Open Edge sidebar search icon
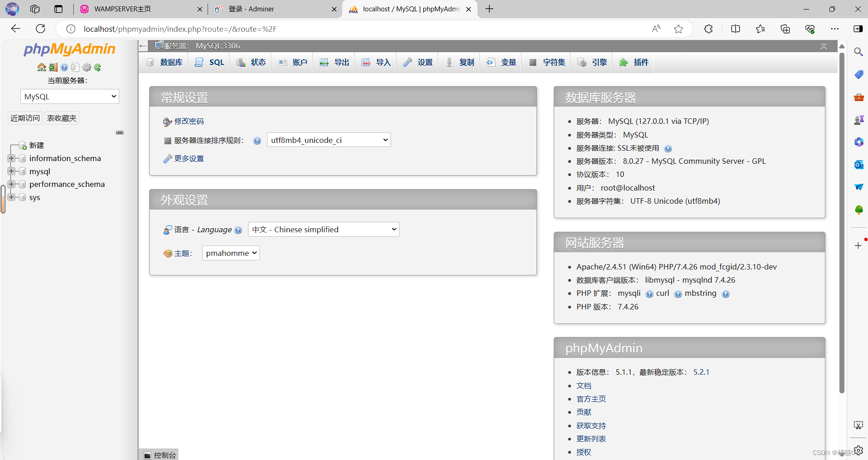The width and height of the screenshot is (868, 460). [858, 52]
